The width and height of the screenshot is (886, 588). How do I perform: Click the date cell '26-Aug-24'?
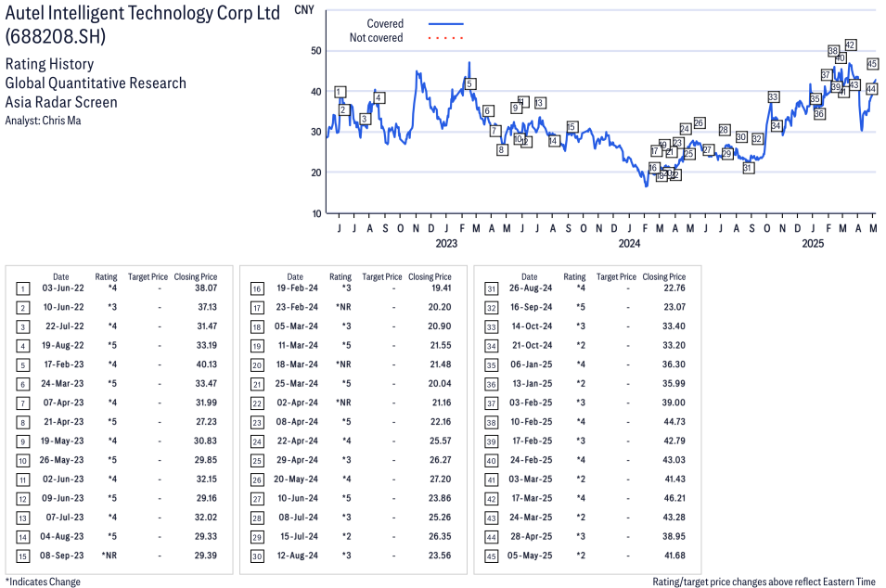point(531,288)
